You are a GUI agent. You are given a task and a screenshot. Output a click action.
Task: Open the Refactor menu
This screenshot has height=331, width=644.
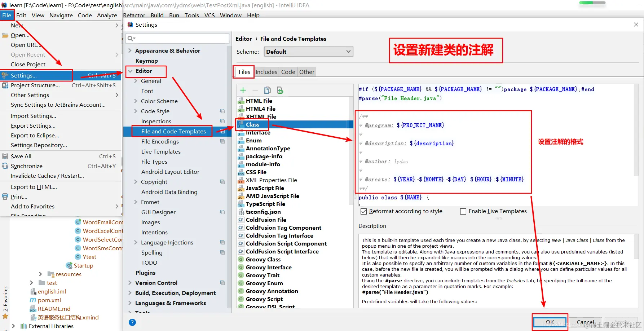click(134, 15)
